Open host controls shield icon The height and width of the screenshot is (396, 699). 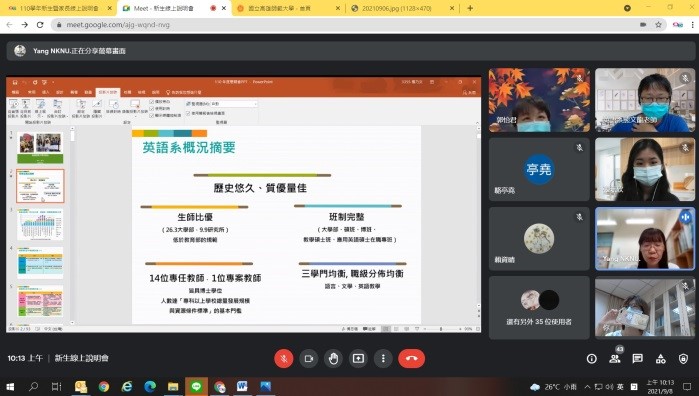(x=683, y=359)
